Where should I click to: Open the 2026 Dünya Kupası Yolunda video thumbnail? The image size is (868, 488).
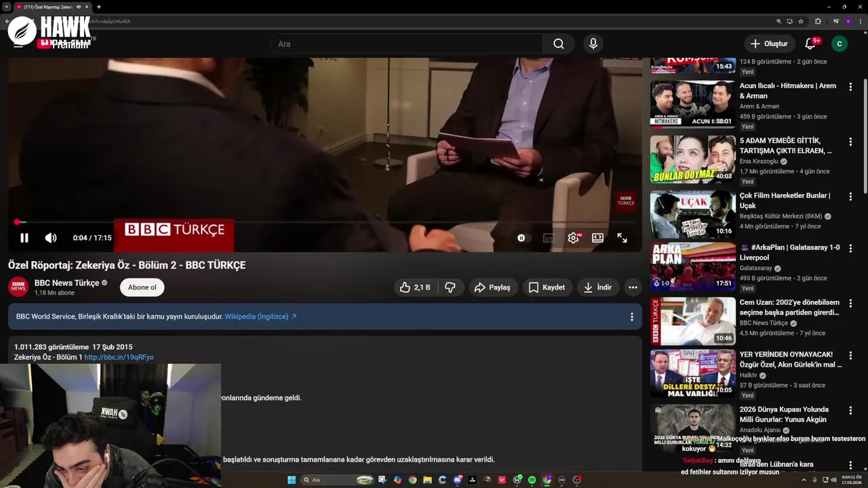pyautogui.click(x=693, y=428)
